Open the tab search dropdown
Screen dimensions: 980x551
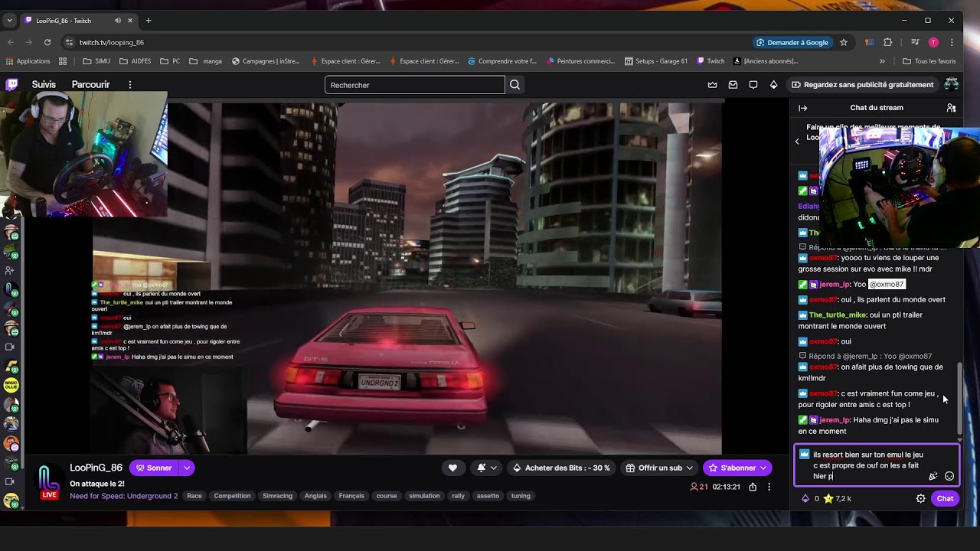pyautogui.click(x=10, y=21)
